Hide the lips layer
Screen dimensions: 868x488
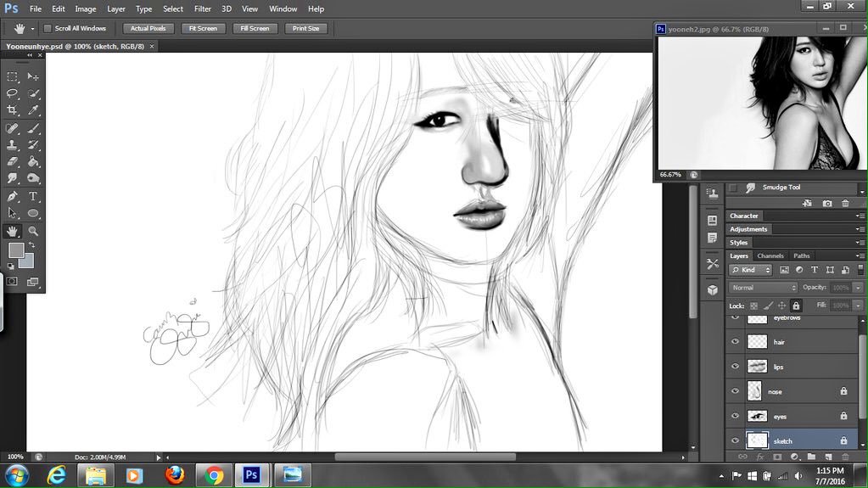735,367
